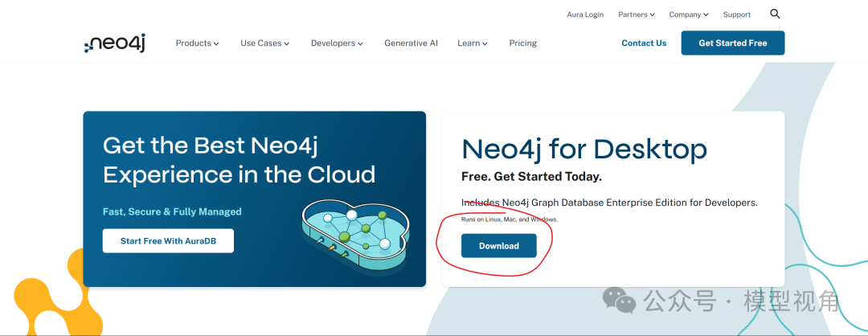Open the Support link

[737, 14]
